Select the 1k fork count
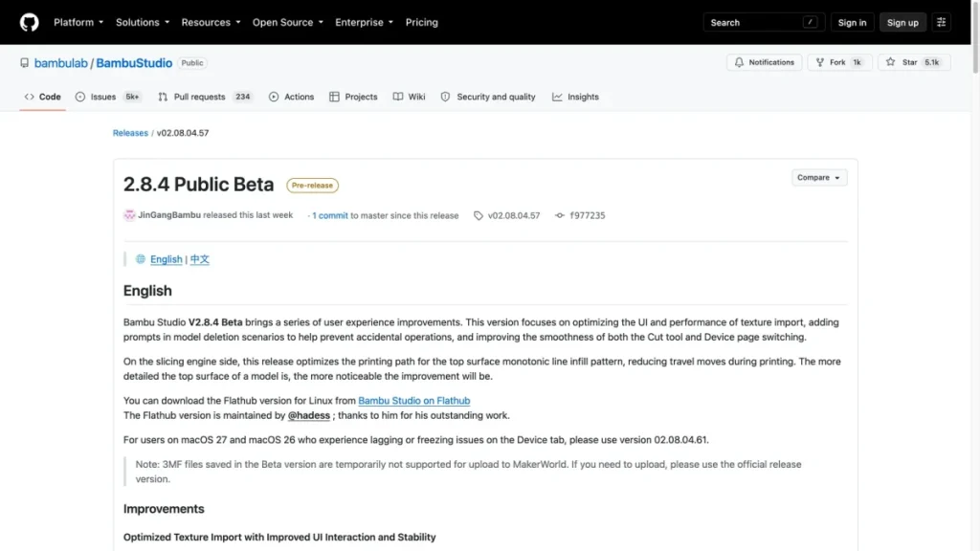 pos(857,62)
